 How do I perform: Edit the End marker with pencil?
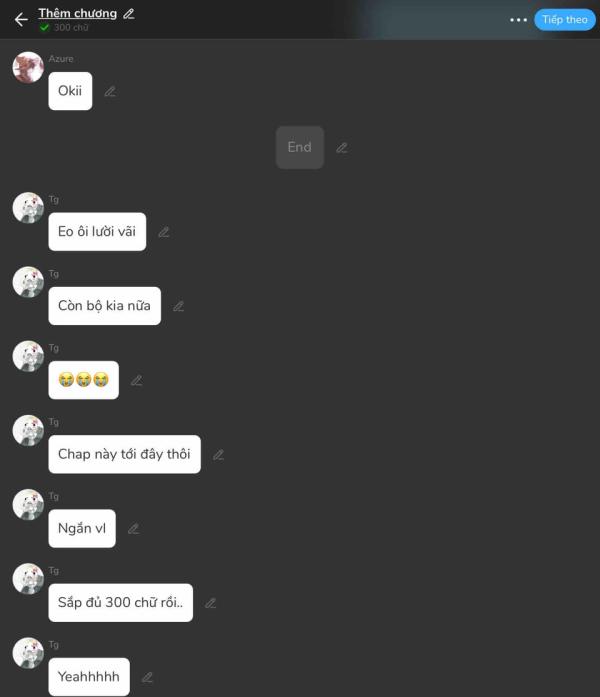pyautogui.click(x=342, y=148)
